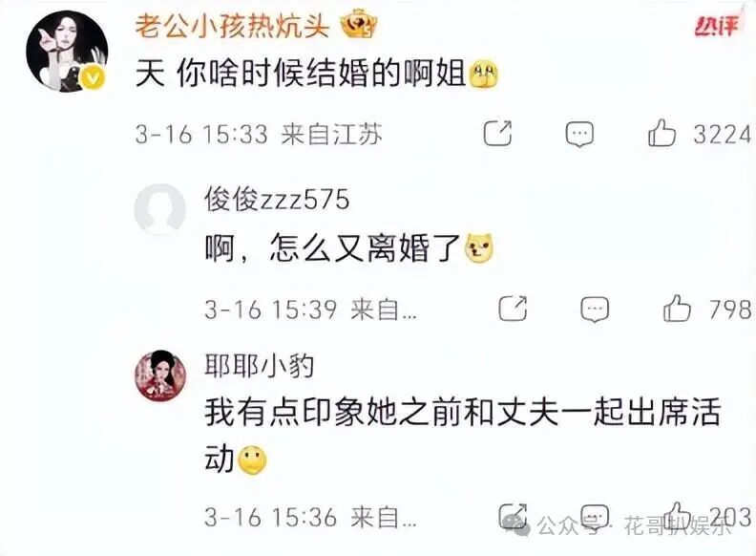Tap the crown membership badge
This screenshot has height=556, width=756.
click(x=359, y=24)
